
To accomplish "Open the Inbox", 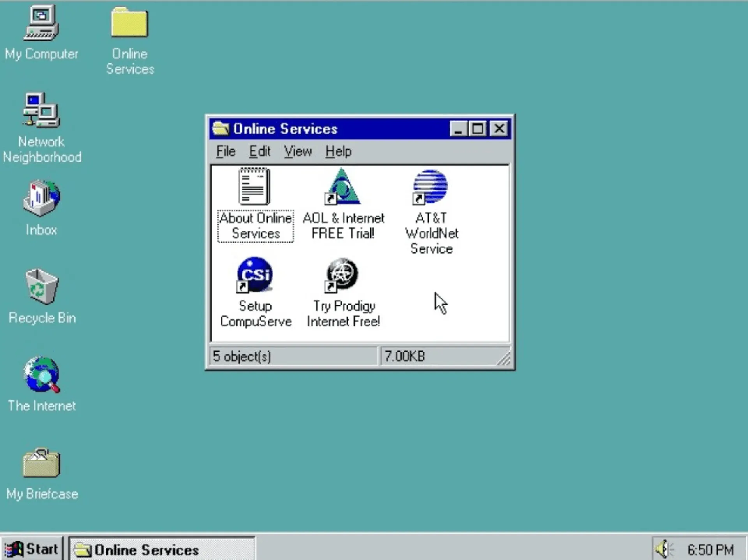I will 41,201.
